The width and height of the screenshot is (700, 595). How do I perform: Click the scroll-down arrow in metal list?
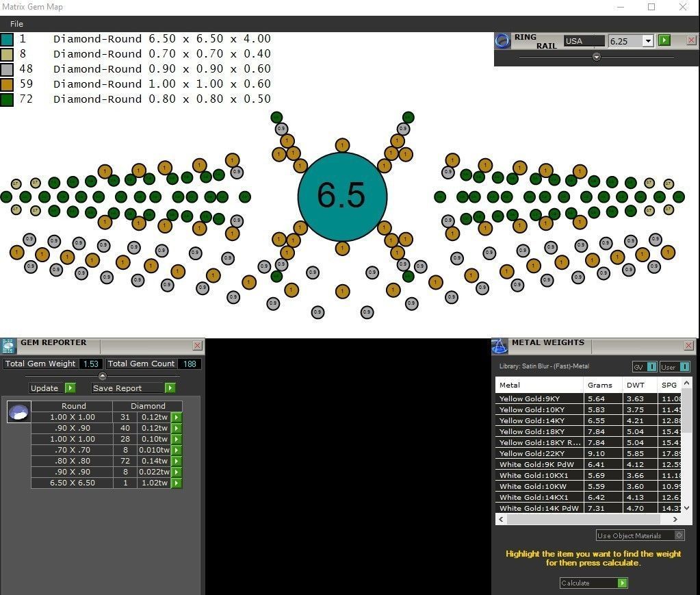(686, 508)
